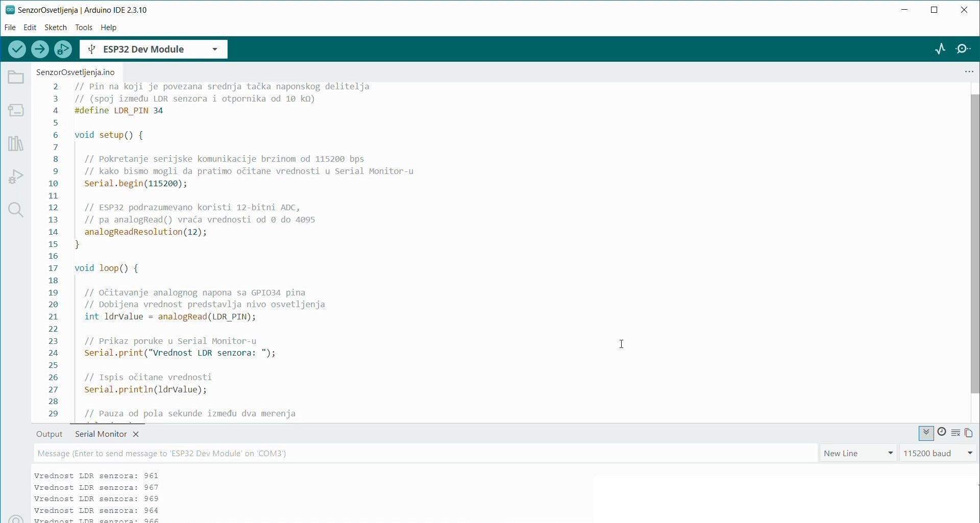Open the editor tab options ellipsis
The width and height of the screenshot is (980, 523).
[969, 72]
